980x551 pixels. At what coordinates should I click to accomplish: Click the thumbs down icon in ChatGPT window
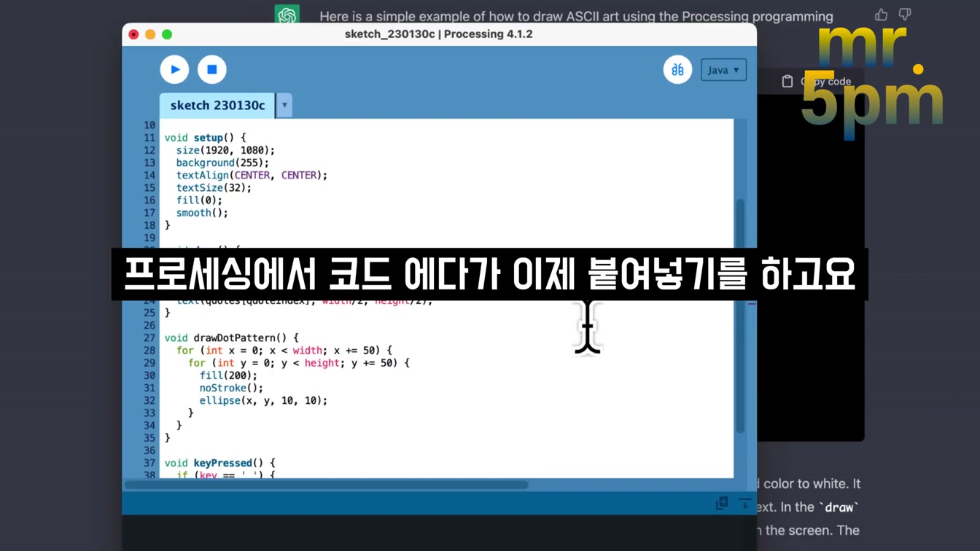pos(905,15)
